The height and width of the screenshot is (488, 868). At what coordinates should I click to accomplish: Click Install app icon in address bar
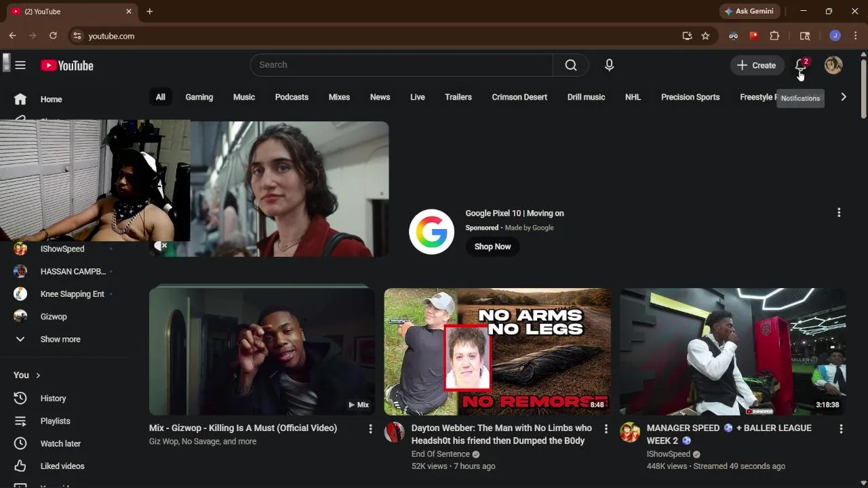click(x=687, y=36)
